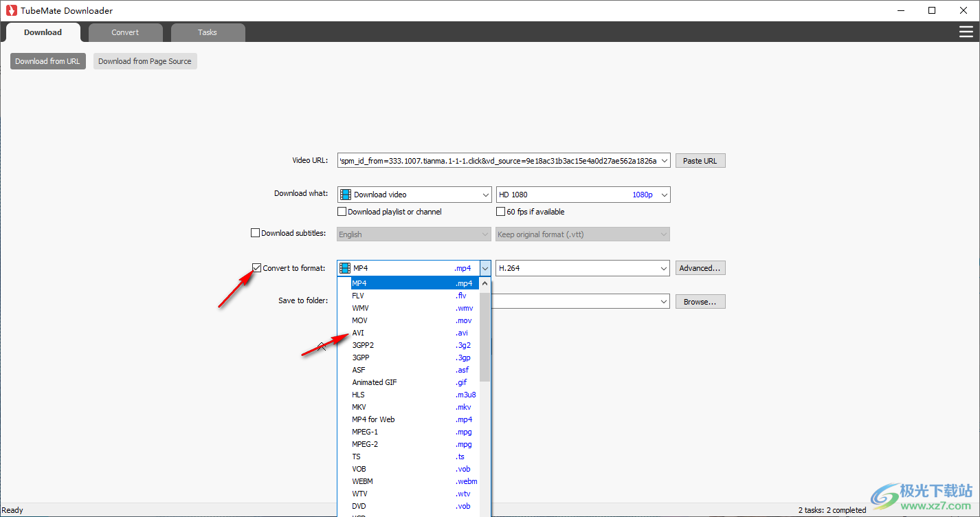Click the Video URL input field

[504, 161]
